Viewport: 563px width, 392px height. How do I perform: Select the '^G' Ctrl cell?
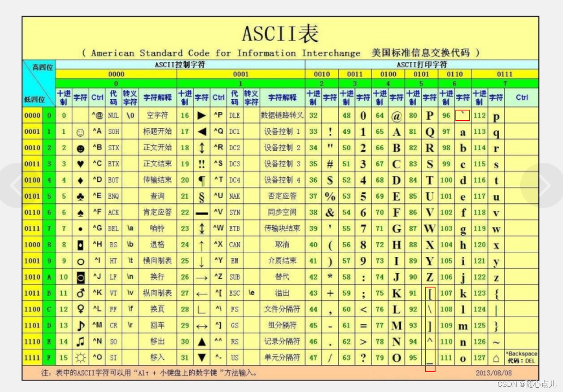pos(98,228)
